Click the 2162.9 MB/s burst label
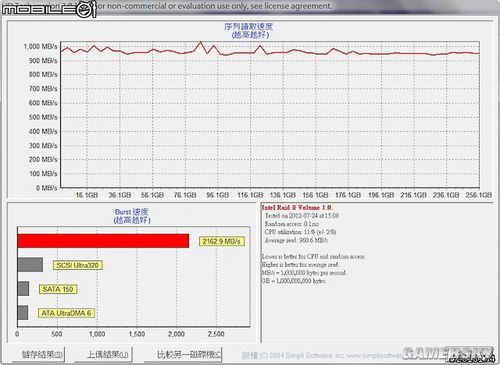This screenshot has height=365, width=500. click(222, 241)
